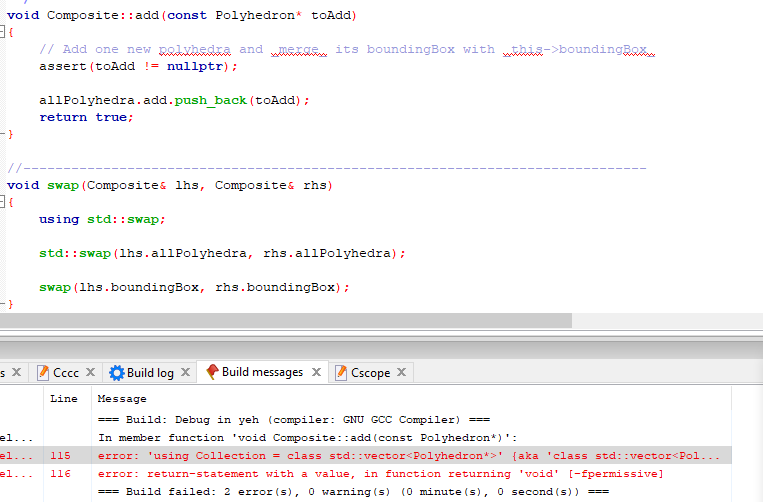Select the Build messages tab
Viewport: 763px width, 502px height.
coord(262,372)
